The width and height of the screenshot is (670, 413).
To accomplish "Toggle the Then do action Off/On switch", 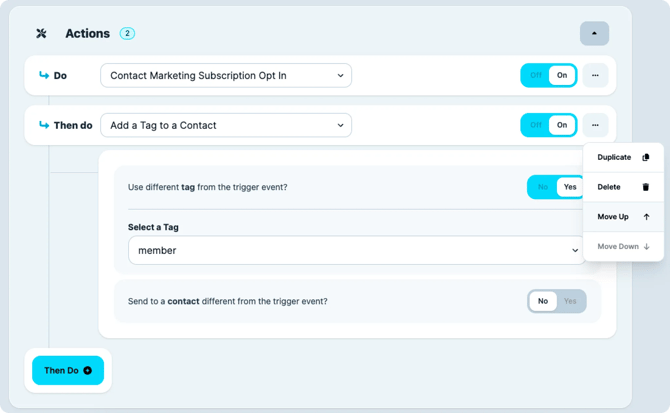I will point(548,125).
